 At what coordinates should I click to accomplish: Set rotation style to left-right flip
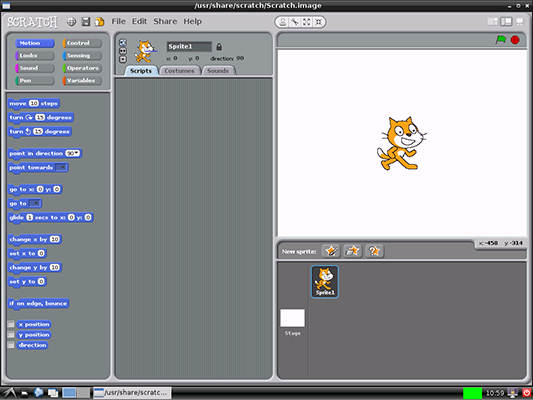tap(123, 51)
